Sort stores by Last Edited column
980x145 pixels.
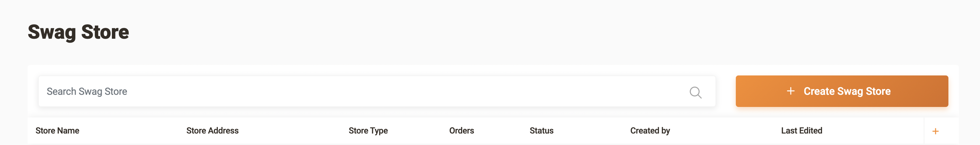[802, 131]
